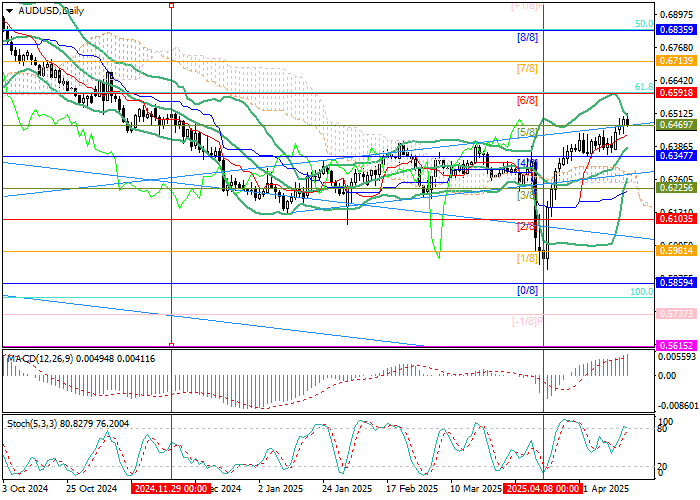Select the 0.67139 orange price tag
The width and height of the screenshot is (700, 500).
click(x=676, y=60)
